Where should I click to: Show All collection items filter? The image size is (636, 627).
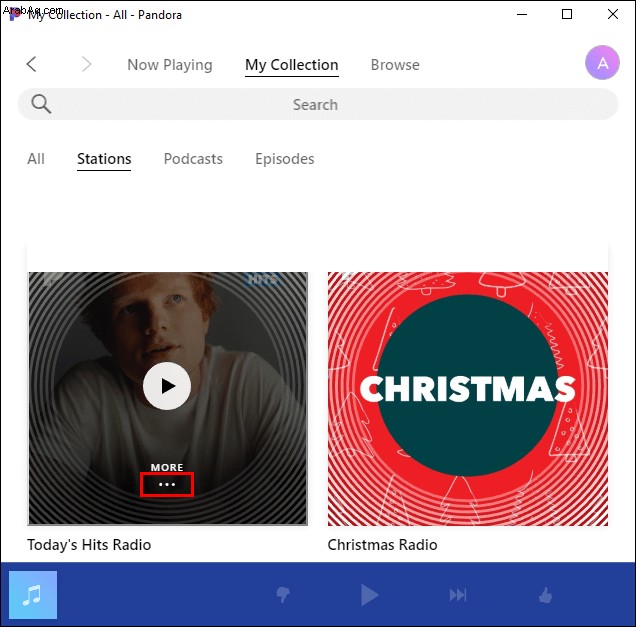[x=36, y=159]
